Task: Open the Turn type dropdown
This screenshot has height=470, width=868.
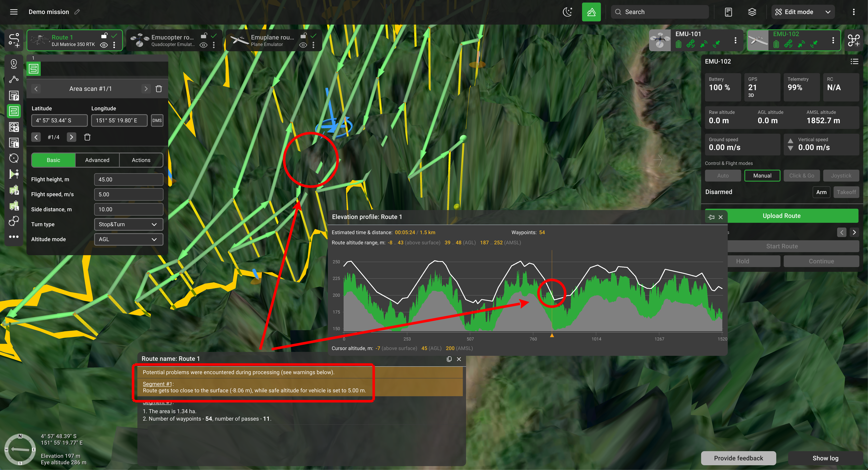Action: tap(128, 224)
